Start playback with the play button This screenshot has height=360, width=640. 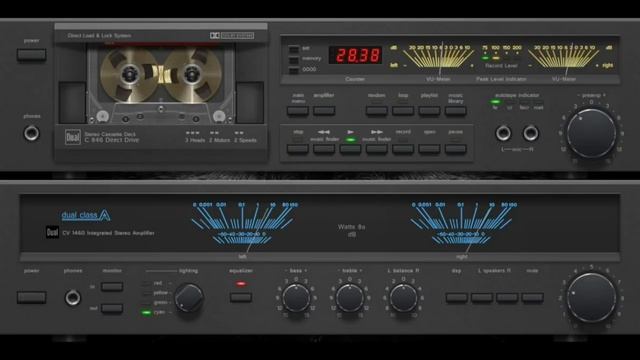click(x=350, y=149)
